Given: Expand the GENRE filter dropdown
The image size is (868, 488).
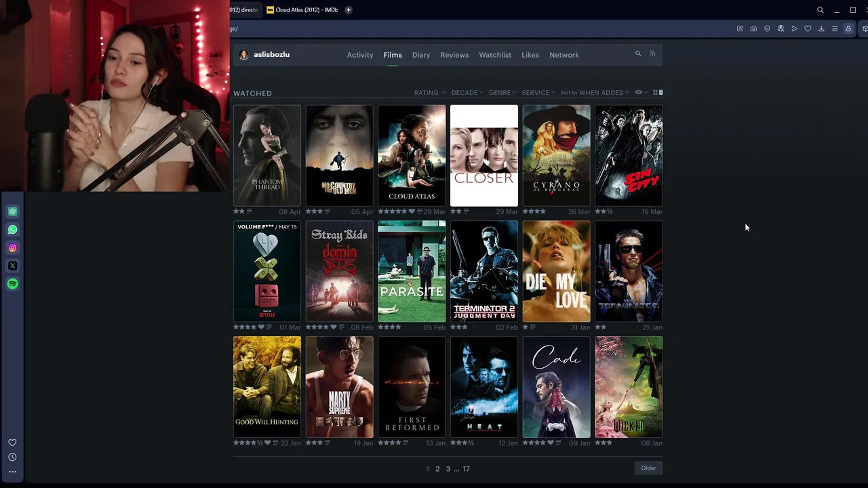Looking at the screenshot, I should [x=502, y=93].
